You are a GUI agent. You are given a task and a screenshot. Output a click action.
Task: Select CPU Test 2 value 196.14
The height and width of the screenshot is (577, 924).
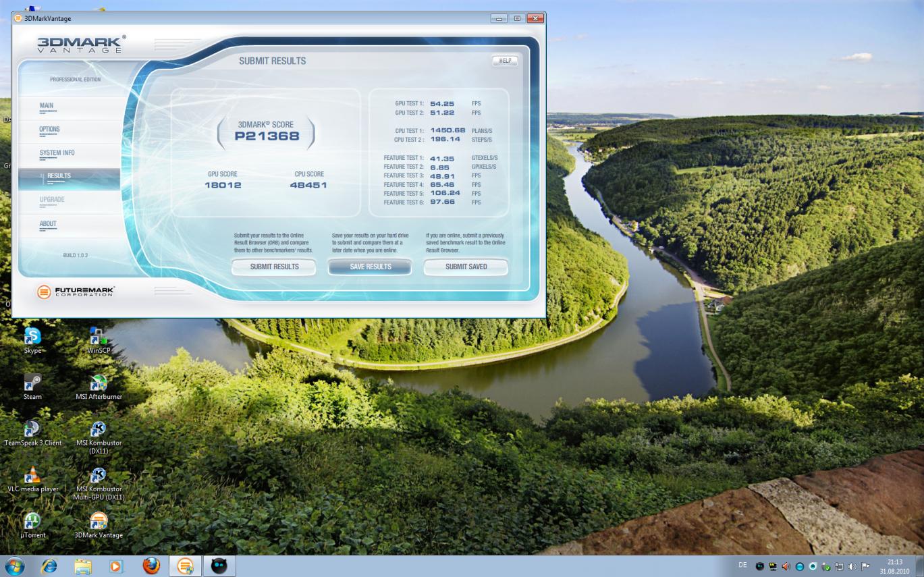click(445, 139)
